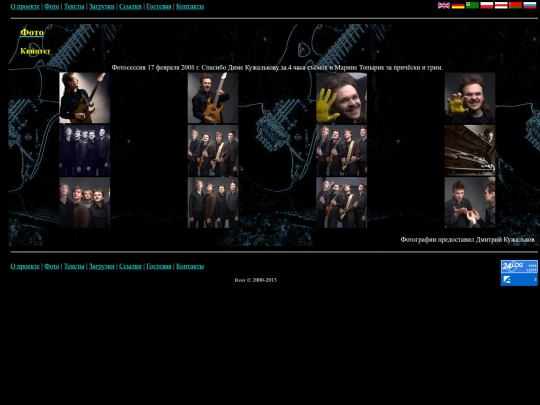Pick the Polish white-and-red flag icon
The image size is (540, 405).
[x=487, y=5]
